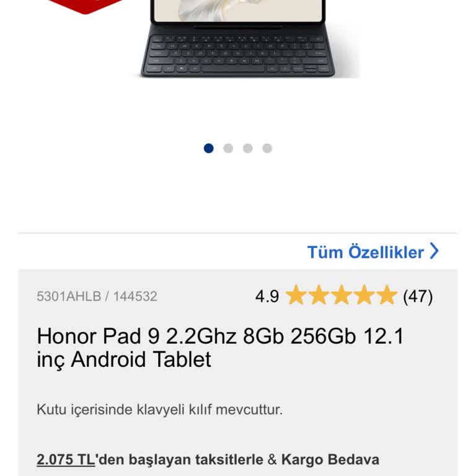Click the Kargo Bedava text

click(x=330, y=459)
